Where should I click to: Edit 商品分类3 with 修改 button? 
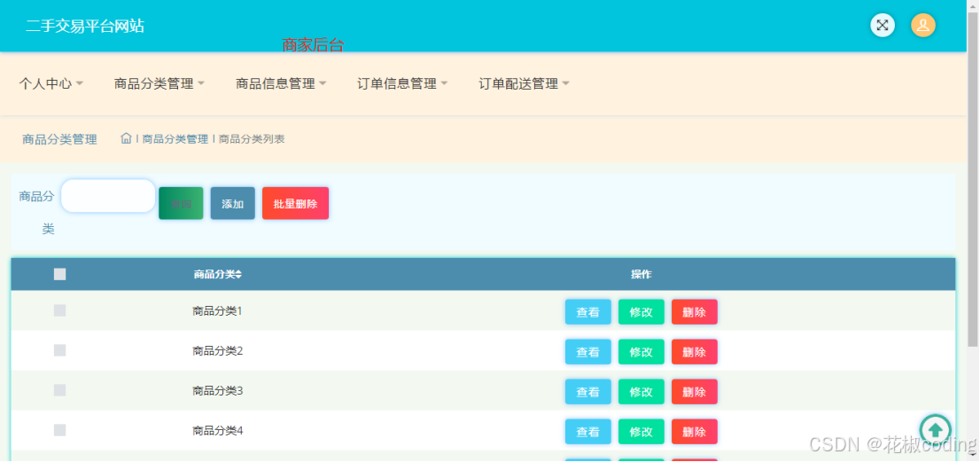[x=642, y=392]
